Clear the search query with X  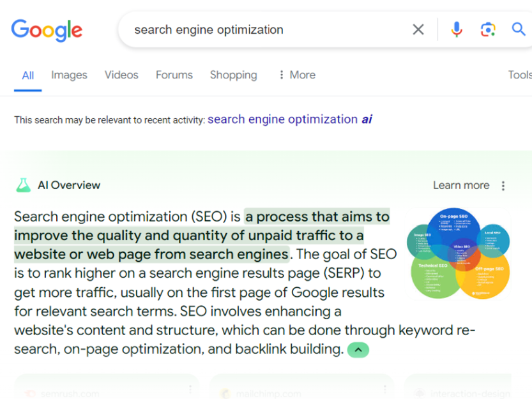(418, 29)
